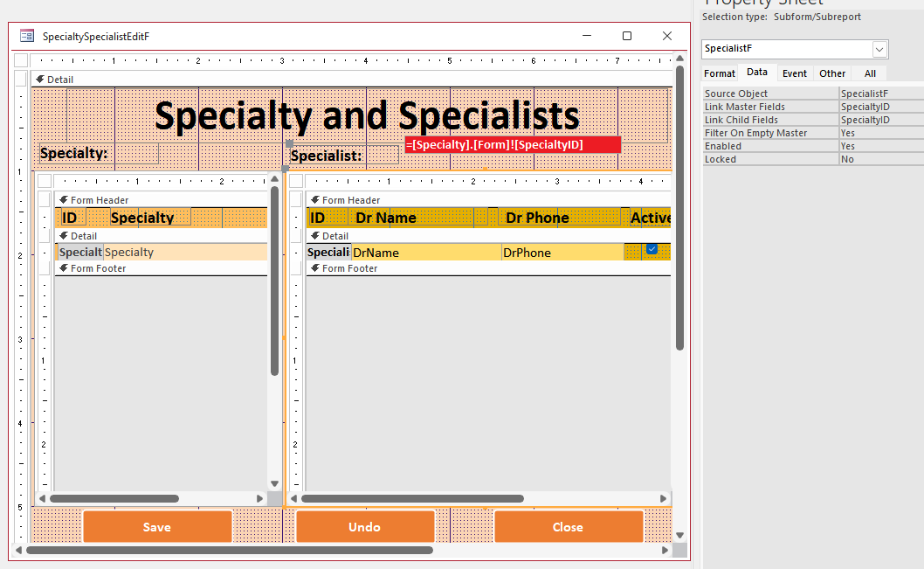Click the form icon in SpecialtySpecialistEditF title bar
924x569 pixels.
[x=27, y=36]
